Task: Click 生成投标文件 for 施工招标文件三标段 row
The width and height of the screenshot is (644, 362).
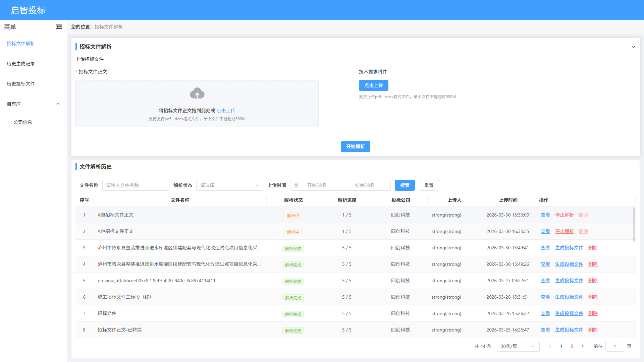Action: point(569,297)
